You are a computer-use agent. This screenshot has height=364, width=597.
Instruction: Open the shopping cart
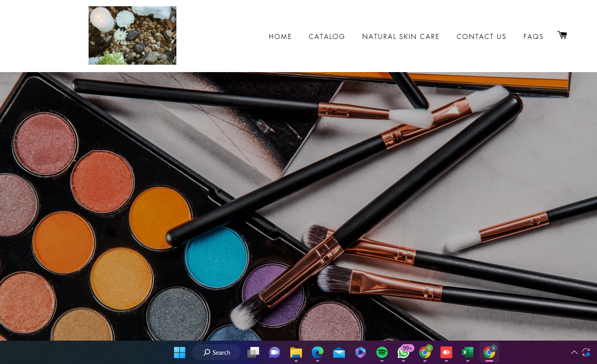pyautogui.click(x=562, y=35)
